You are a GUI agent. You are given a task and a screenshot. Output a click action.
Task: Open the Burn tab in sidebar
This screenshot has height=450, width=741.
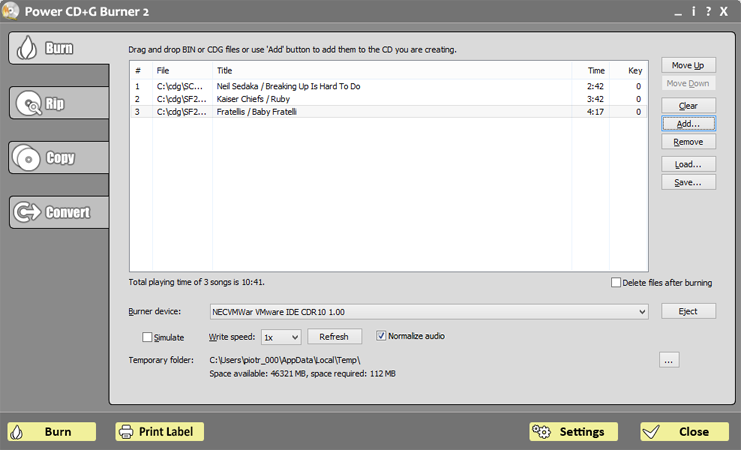click(59, 48)
